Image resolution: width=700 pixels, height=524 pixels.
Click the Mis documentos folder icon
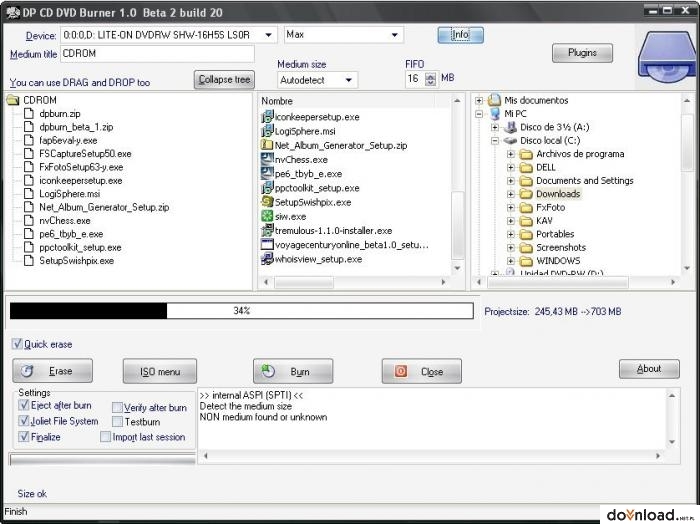coord(494,100)
